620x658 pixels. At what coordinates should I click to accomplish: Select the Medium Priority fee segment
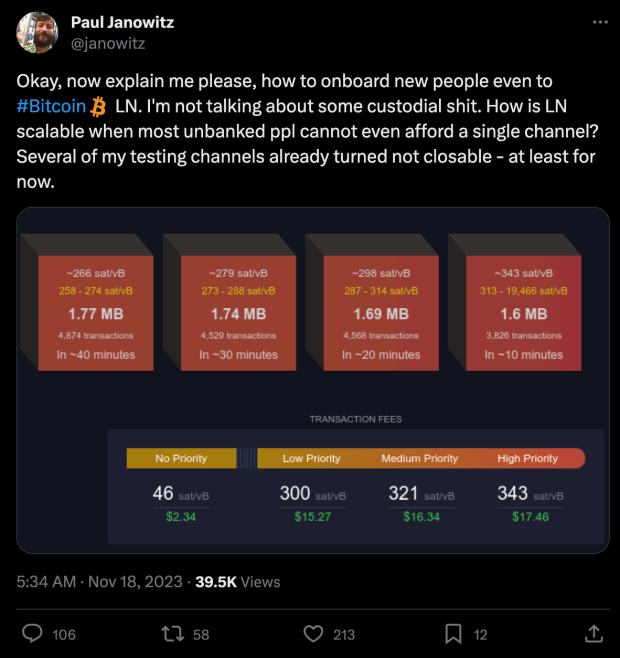419,458
